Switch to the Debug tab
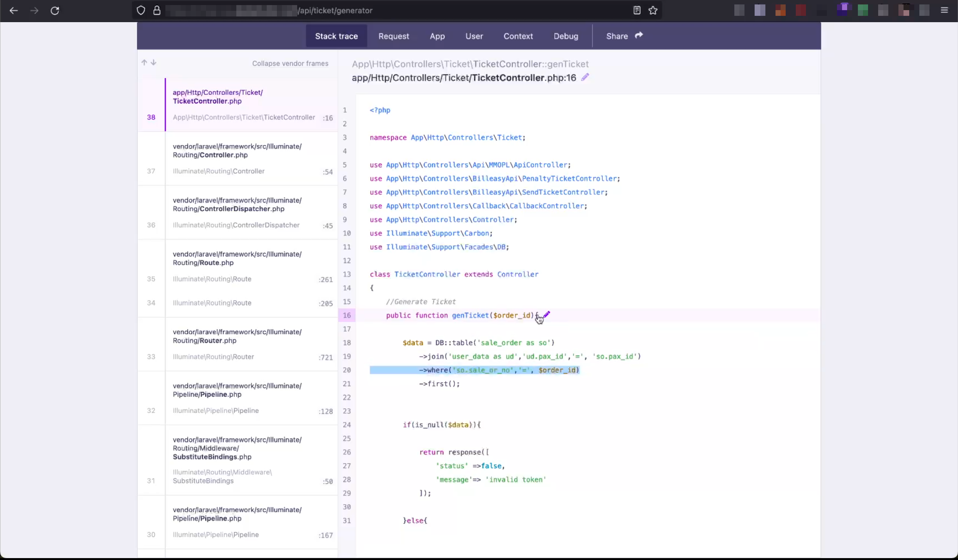This screenshot has width=958, height=560. point(566,36)
